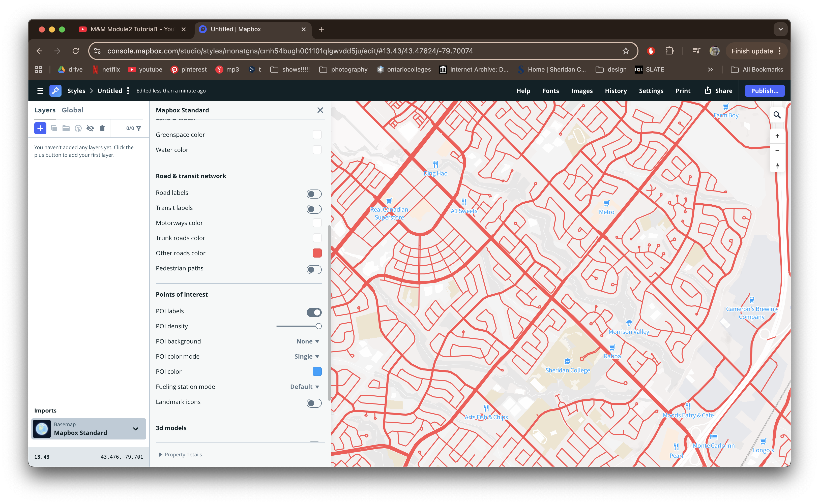The image size is (819, 504).
Task: Switch to the Global tab
Action: click(x=72, y=110)
